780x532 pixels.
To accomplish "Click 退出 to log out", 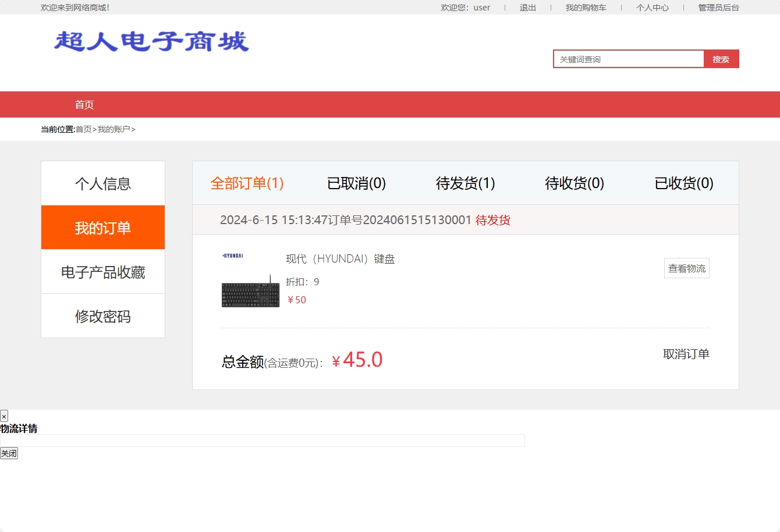I will click(x=527, y=8).
